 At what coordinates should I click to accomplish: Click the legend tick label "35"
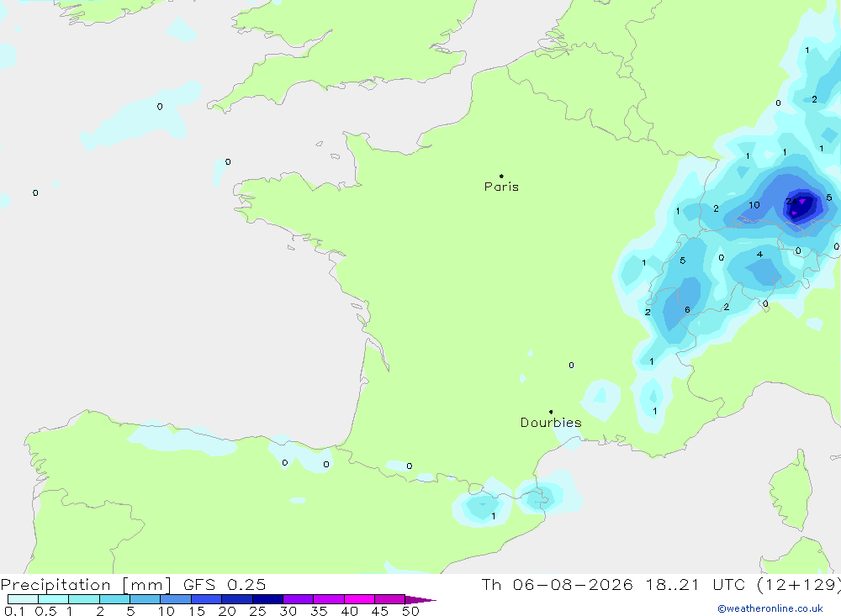click(x=319, y=611)
